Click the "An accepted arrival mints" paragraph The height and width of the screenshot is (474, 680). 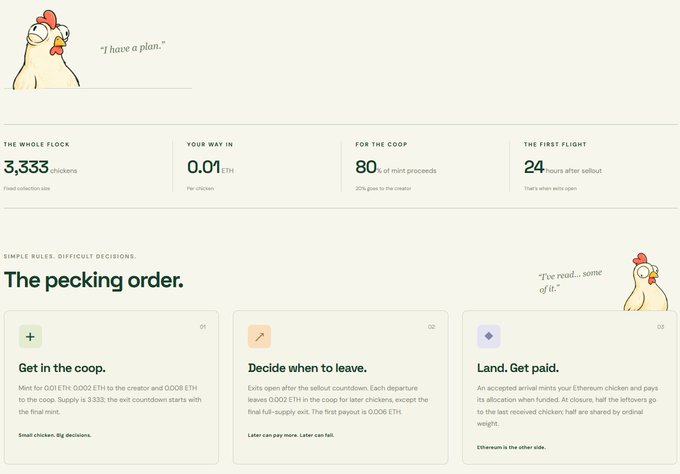point(568,406)
